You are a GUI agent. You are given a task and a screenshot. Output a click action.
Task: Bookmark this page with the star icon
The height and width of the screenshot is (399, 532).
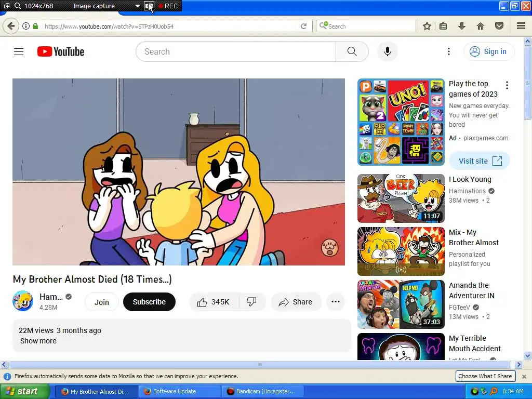coord(427,26)
